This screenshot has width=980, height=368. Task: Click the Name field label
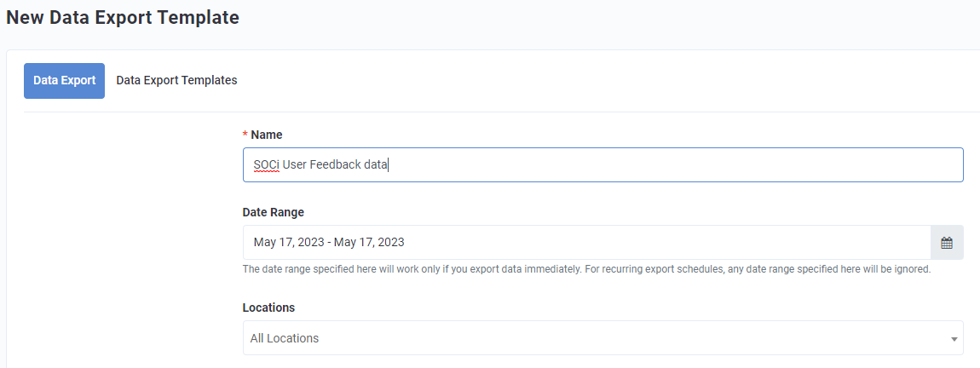pos(266,135)
